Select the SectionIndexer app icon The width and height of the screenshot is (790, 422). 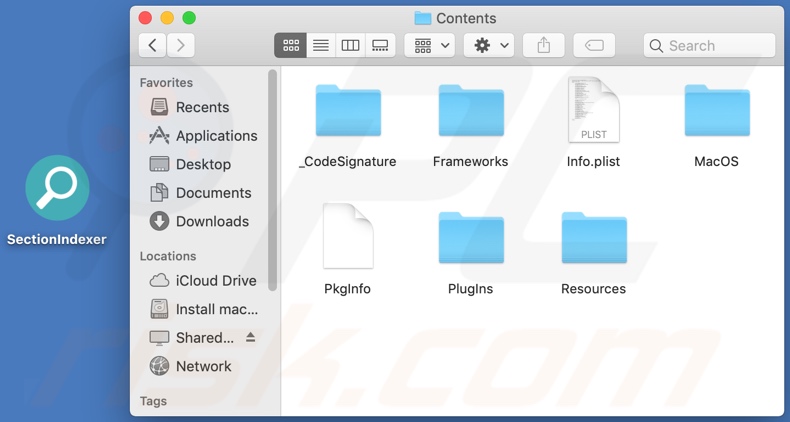click(x=57, y=188)
